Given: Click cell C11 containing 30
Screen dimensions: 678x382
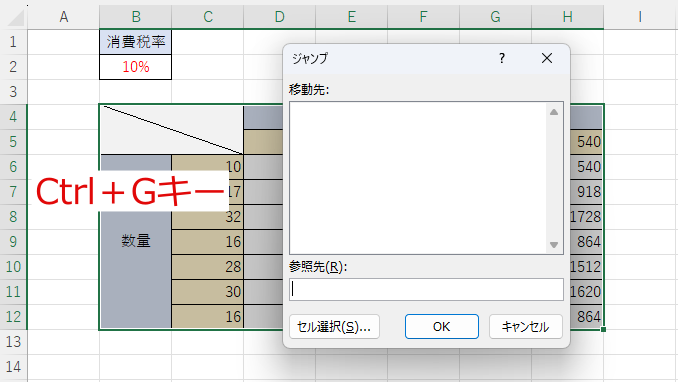Looking at the screenshot, I should tap(208, 292).
